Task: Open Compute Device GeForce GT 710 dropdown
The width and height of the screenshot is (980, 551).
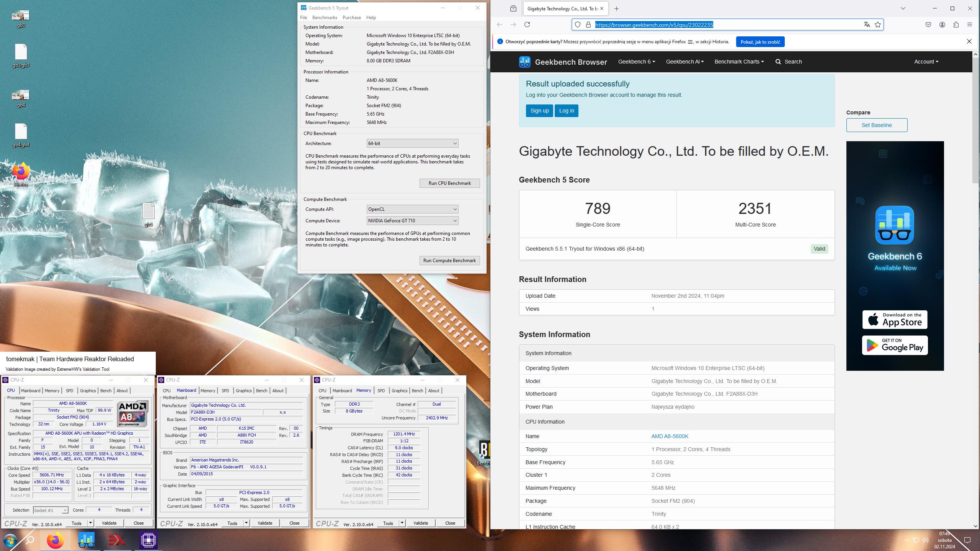Action: [412, 220]
